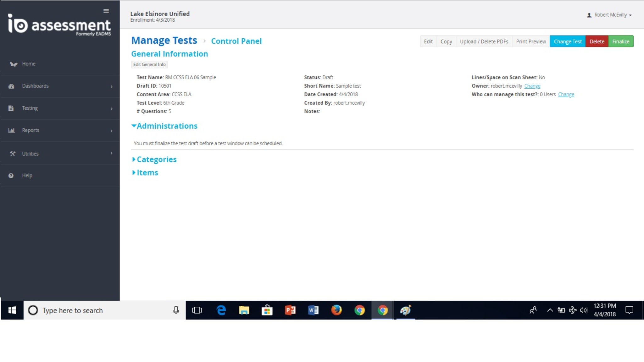Click the Utilities wrench icon

pyautogui.click(x=12, y=154)
